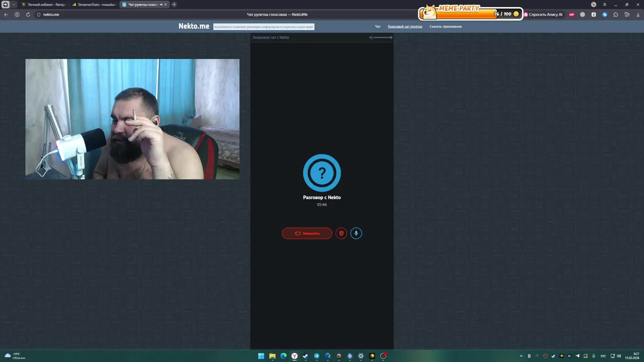The height and width of the screenshot is (362, 644).
Task: Click the red report shield icon
Action: point(341,233)
